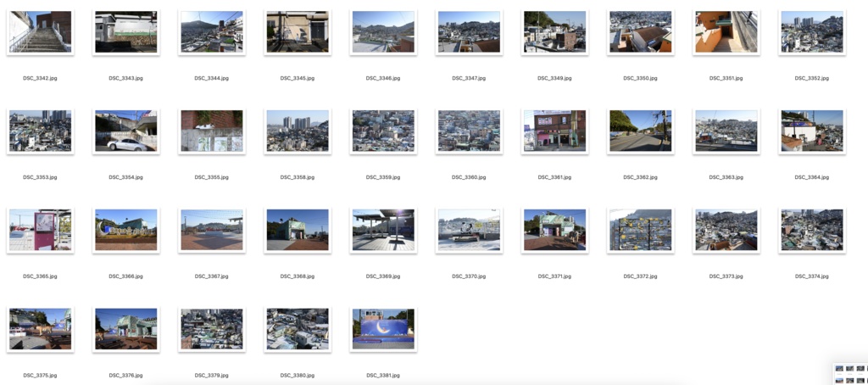Screen dimensions: 868x385
Task: Select the DSC_3345.jpg thumbnail
Action: [x=298, y=32]
